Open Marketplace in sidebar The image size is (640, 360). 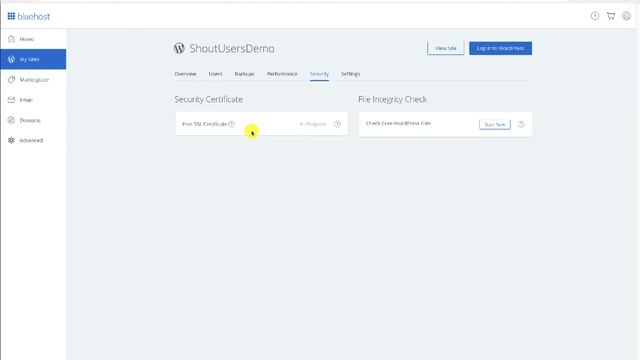[x=33, y=80]
